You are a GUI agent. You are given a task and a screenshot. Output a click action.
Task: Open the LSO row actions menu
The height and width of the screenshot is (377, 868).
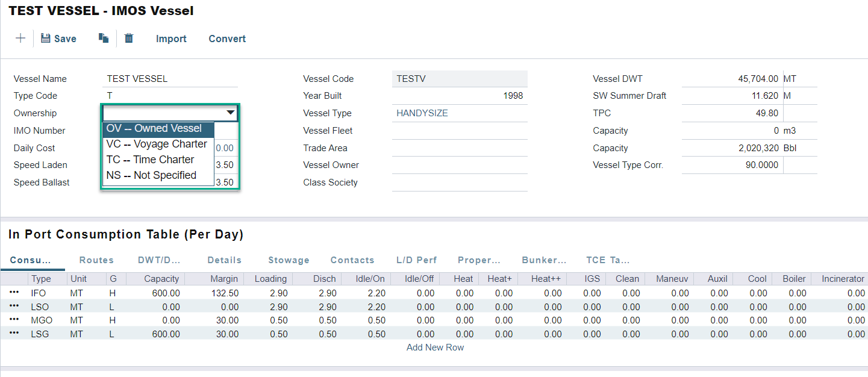(x=14, y=307)
